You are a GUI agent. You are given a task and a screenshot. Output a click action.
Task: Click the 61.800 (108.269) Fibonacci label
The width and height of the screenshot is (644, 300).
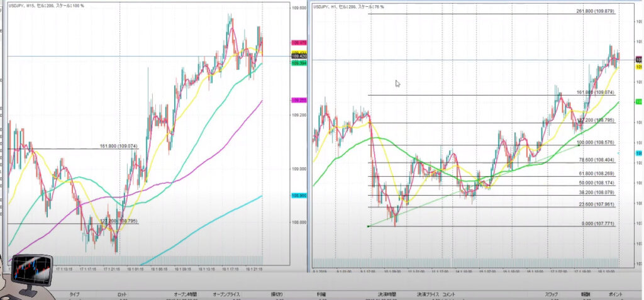(597, 174)
